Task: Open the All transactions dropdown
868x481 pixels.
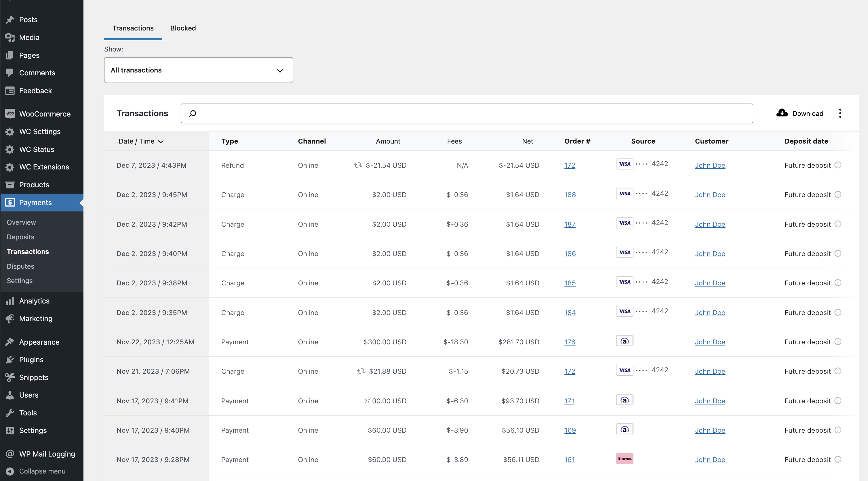Action: coord(198,70)
